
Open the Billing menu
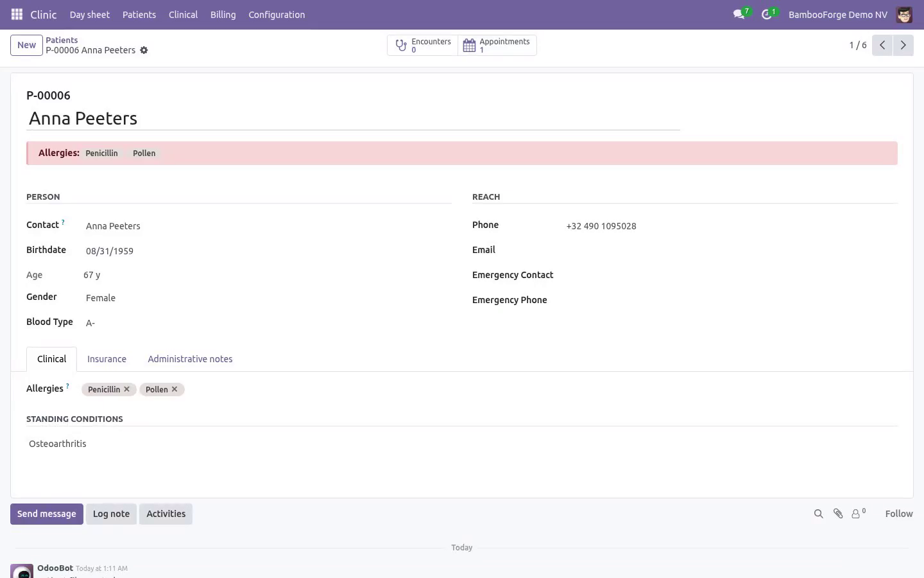point(223,14)
